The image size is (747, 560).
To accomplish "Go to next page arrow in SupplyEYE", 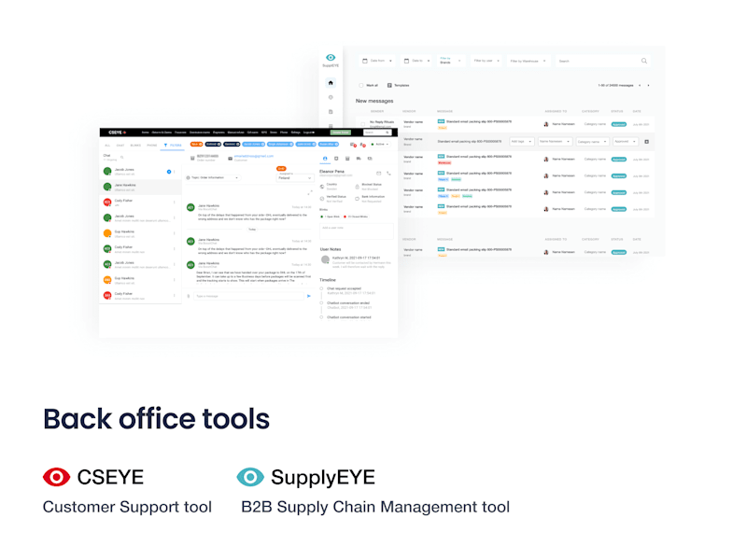I will tap(648, 85).
